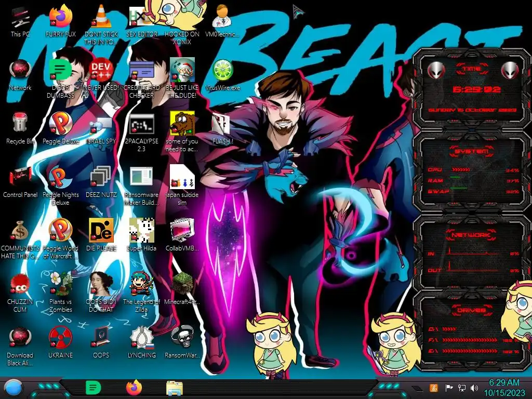
Task: Launch the Dev C++ NEVER USED shortcut
Action: pyautogui.click(x=101, y=75)
